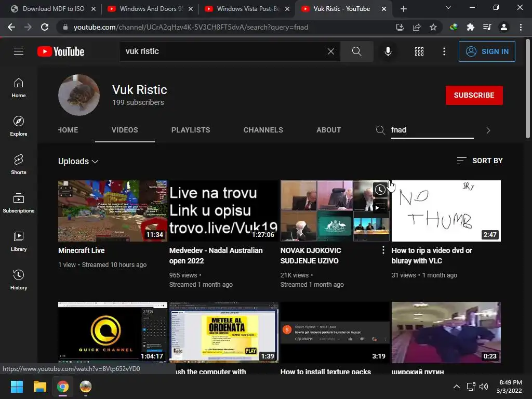Open a new browser tab
The height and width of the screenshot is (399, 532).
[403, 9]
